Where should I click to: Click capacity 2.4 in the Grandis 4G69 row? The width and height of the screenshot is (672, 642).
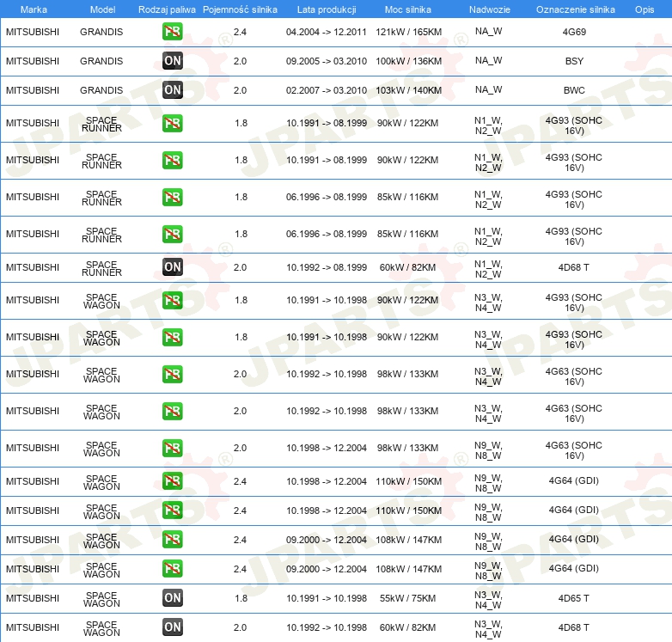(x=240, y=32)
